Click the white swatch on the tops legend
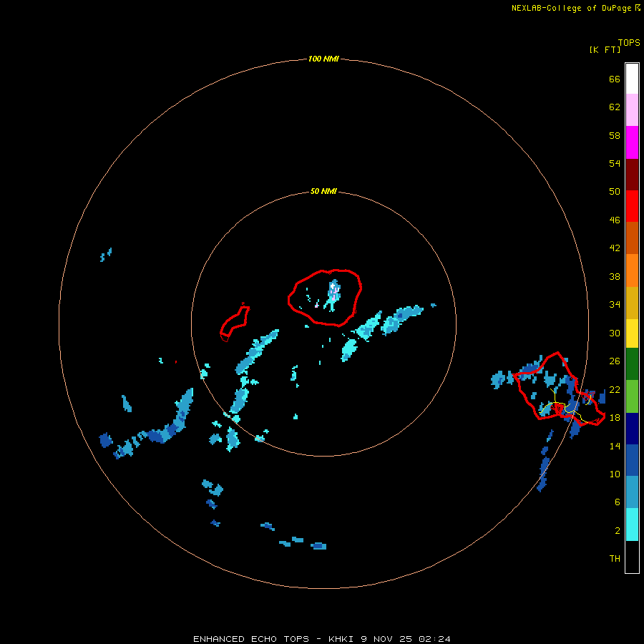The width and height of the screenshot is (644, 644). [x=632, y=79]
